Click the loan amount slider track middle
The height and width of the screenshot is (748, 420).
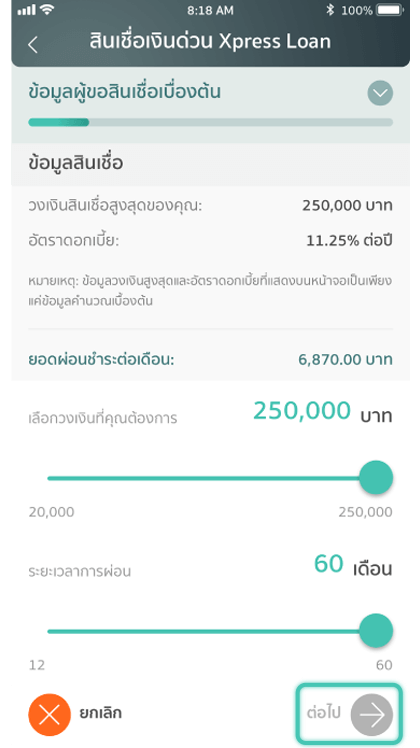tap(203, 478)
